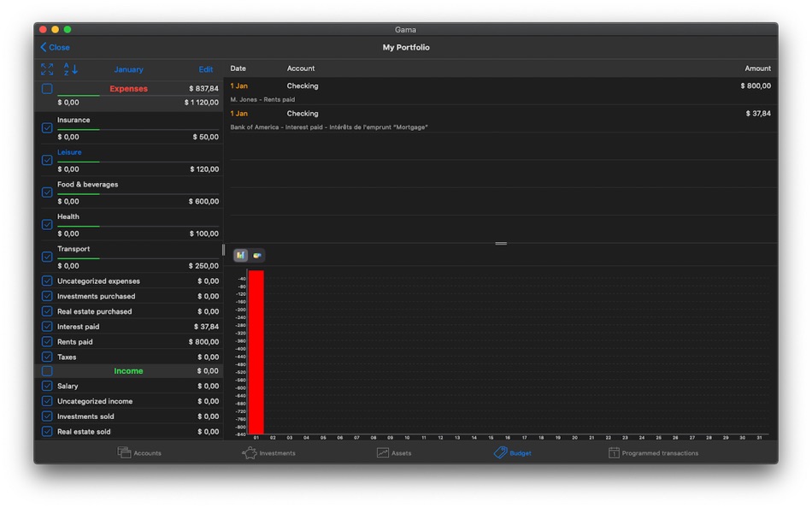Click the A-Z sort icon
This screenshot has width=812, height=508.
pyautogui.click(x=70, y=69)
